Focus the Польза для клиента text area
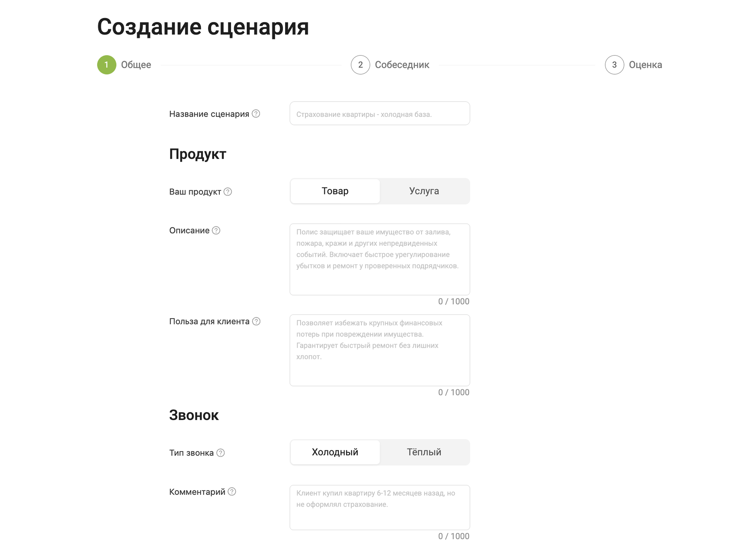 pos(380,350)
